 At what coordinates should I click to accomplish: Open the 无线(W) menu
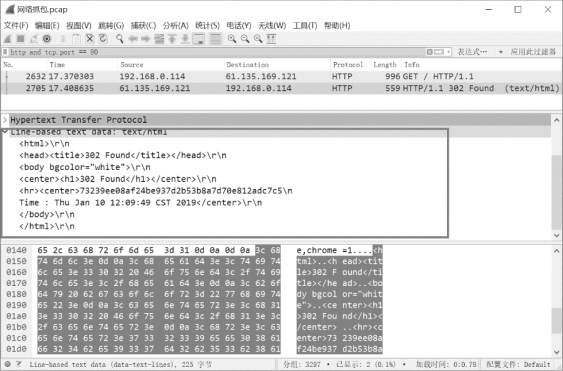[x=272, y=25]
